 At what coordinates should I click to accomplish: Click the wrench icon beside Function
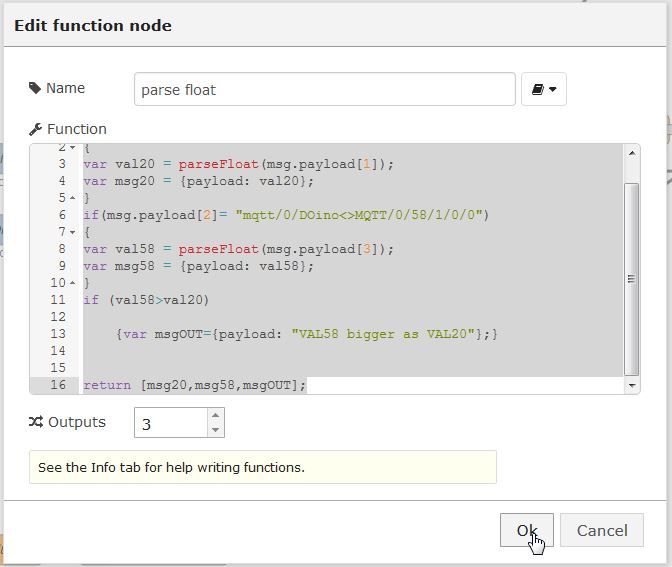36,129
